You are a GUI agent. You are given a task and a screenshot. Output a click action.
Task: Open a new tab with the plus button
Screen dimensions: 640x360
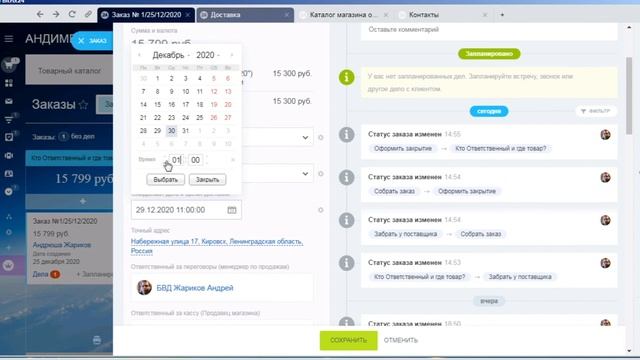[x=502, y=15]
